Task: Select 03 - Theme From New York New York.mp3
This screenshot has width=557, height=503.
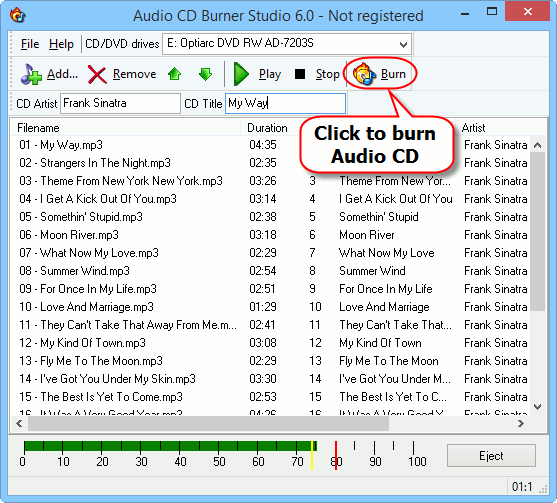Action: click(121, 181)
